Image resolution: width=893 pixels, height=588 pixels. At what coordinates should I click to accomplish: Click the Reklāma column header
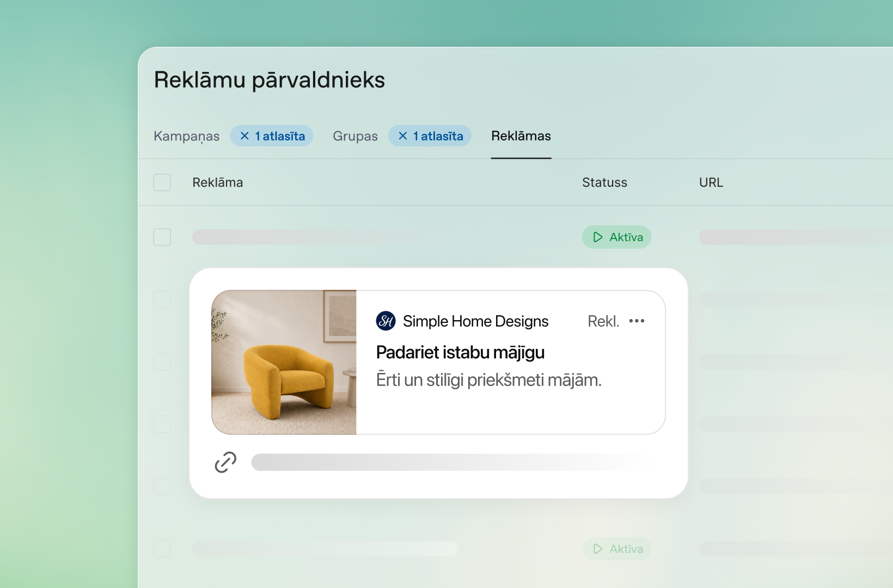[x=218, y=182]
